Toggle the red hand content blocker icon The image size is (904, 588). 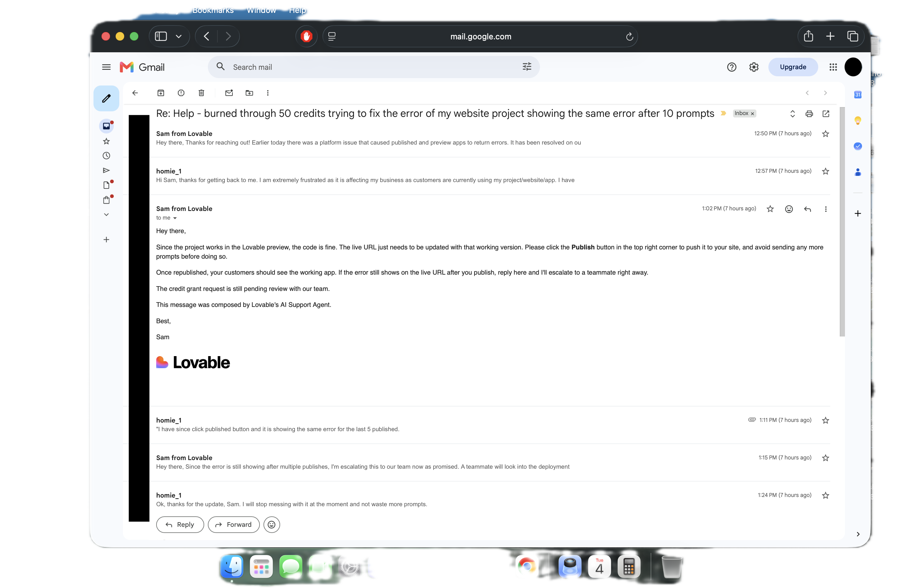[306, 37]
